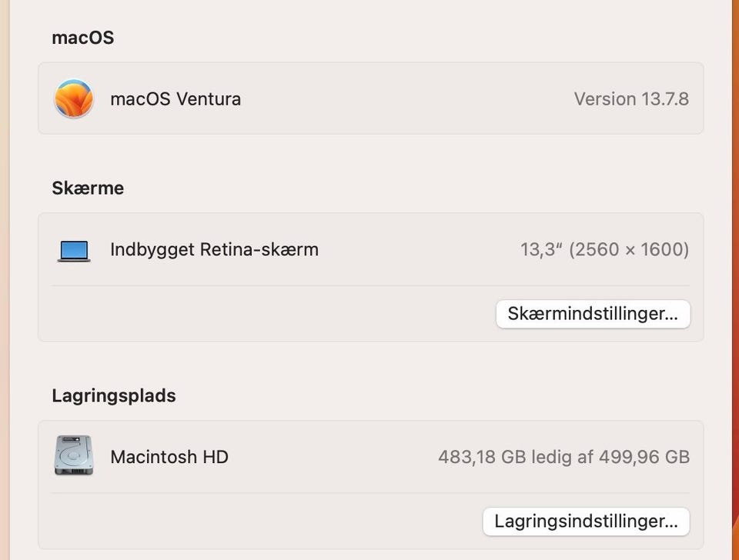This screenshot has height=560, width=739.
Task: Click the macOS Ventura logo icon
Action: (x=74, y=98)
